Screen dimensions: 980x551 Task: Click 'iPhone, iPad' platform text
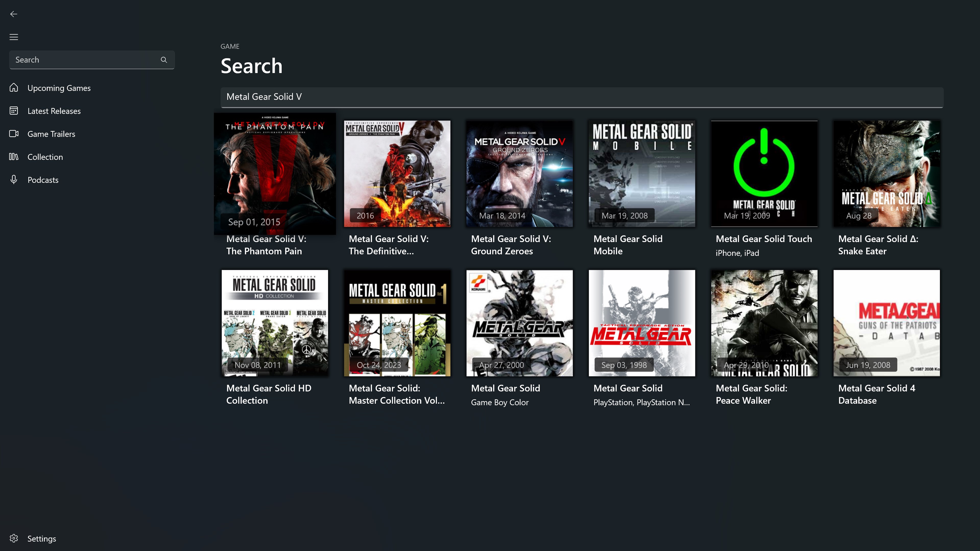pyautogui.click(x=737, y=253)
